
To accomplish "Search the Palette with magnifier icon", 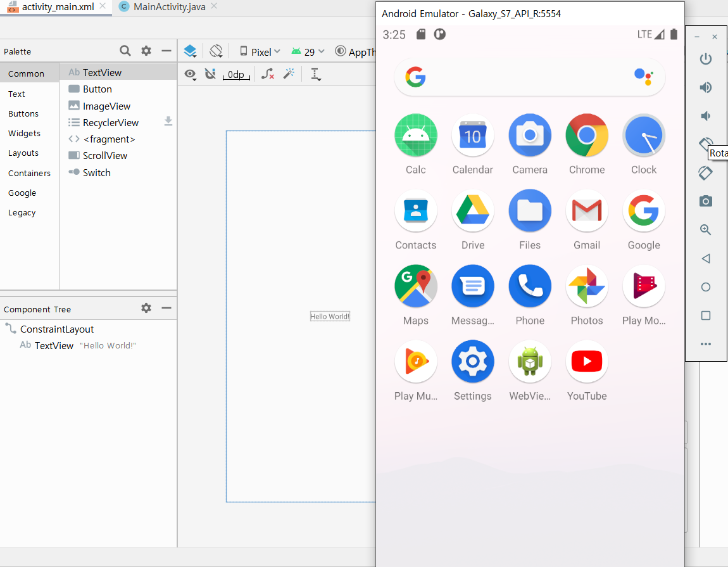I will click(x=125, y=51).
